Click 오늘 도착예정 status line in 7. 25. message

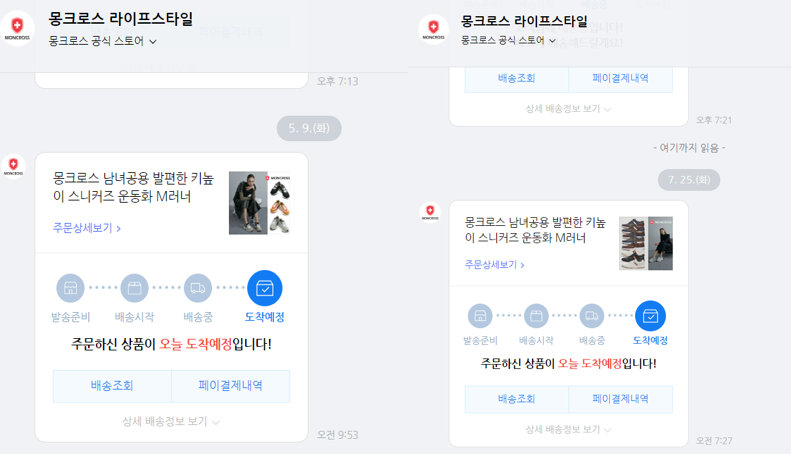[569, 364]
